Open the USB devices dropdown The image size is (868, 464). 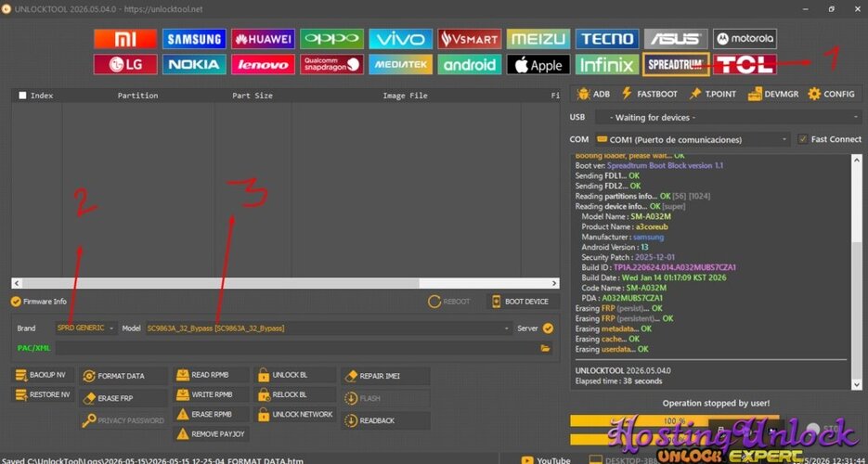(x=728, y=117)
